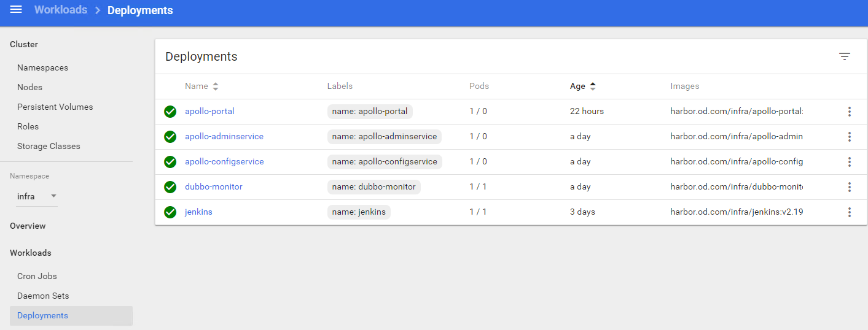Click the name: apollo-configservice label chip
Image resolution: width=868 pixels, height=330 pixels.
click(x=385, y=162)
